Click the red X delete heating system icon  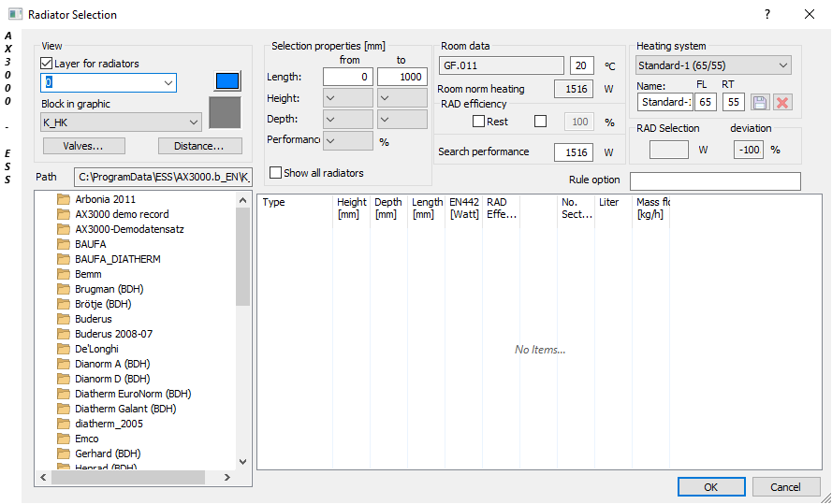[782, 102]
